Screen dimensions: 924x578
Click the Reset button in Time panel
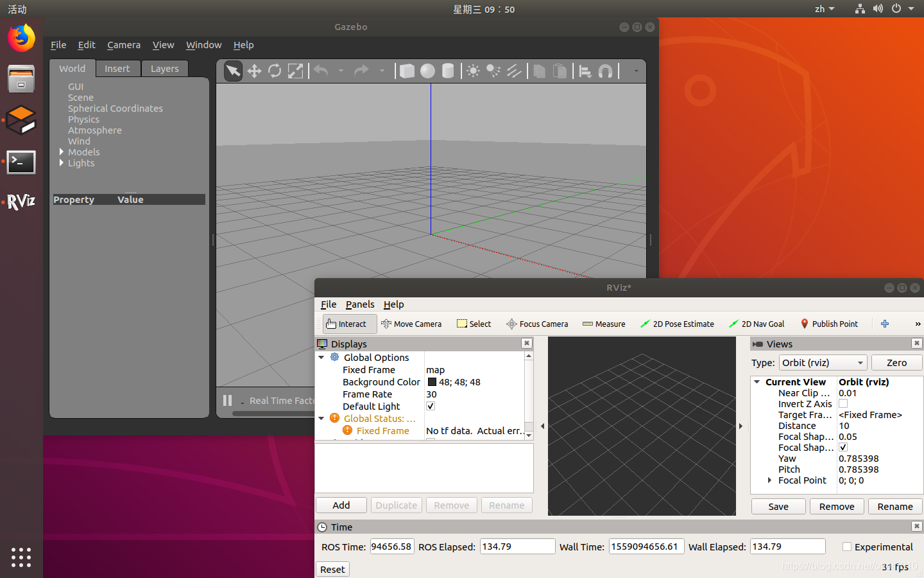[x=332, y=569]
